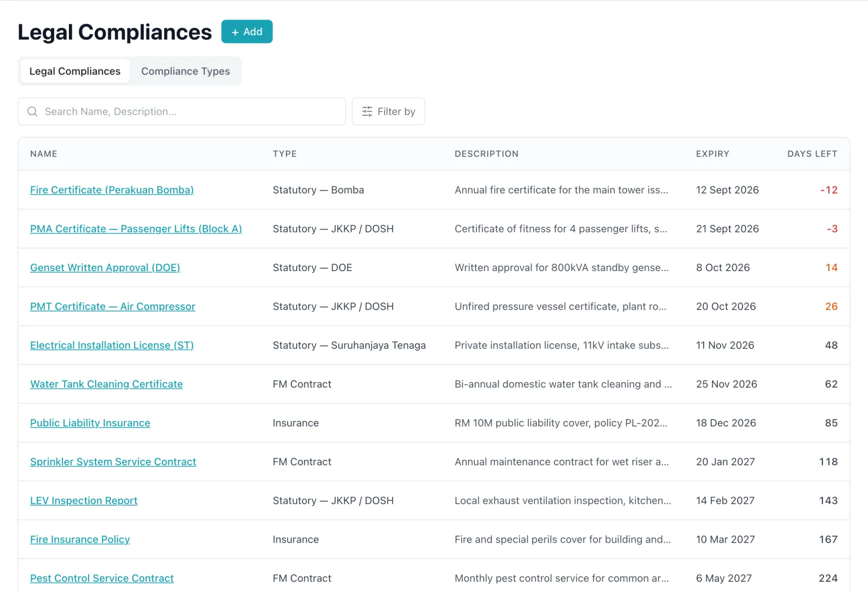The image size is (868, 592).
Task: Open Public Liability Insurance link
Action: (x=90, y=423)
